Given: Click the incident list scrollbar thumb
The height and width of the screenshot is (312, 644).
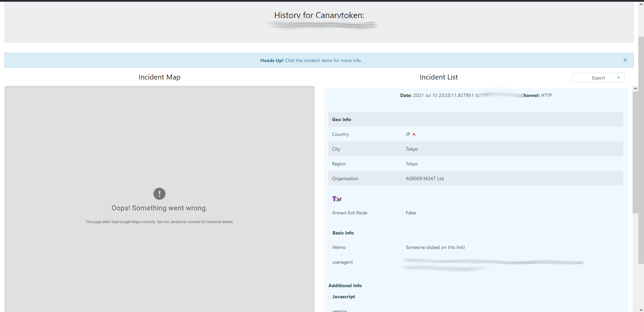Looking at the screenshot, I should (635, 153).
